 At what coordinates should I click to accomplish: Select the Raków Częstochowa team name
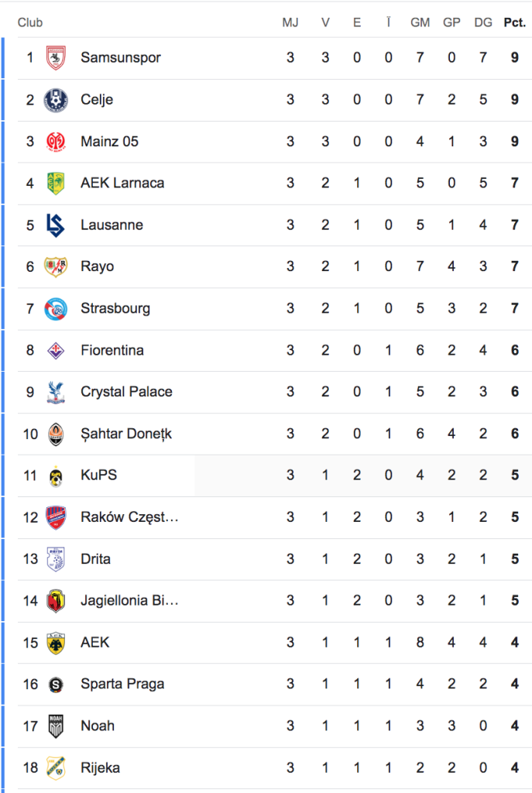pos(129,517)
